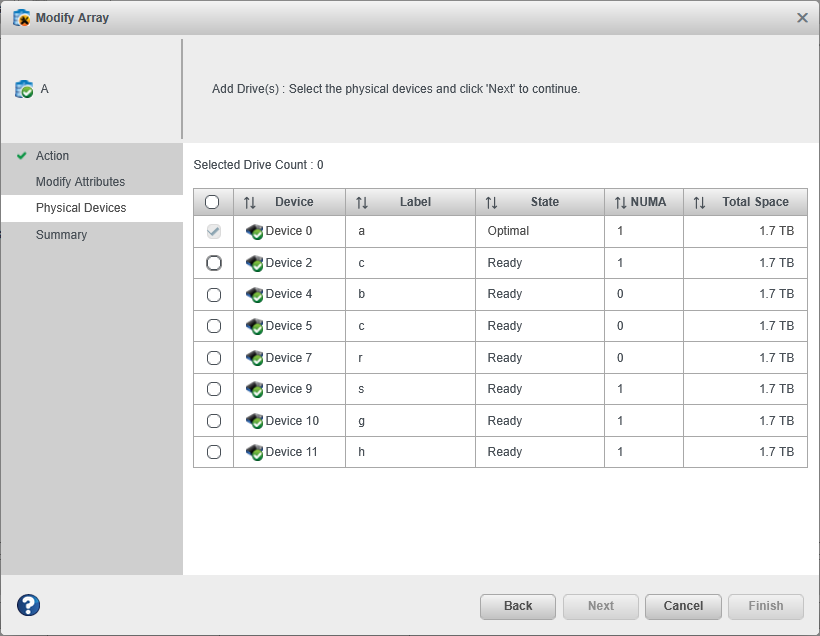Check the select-all header checkbox

point(212,202)
